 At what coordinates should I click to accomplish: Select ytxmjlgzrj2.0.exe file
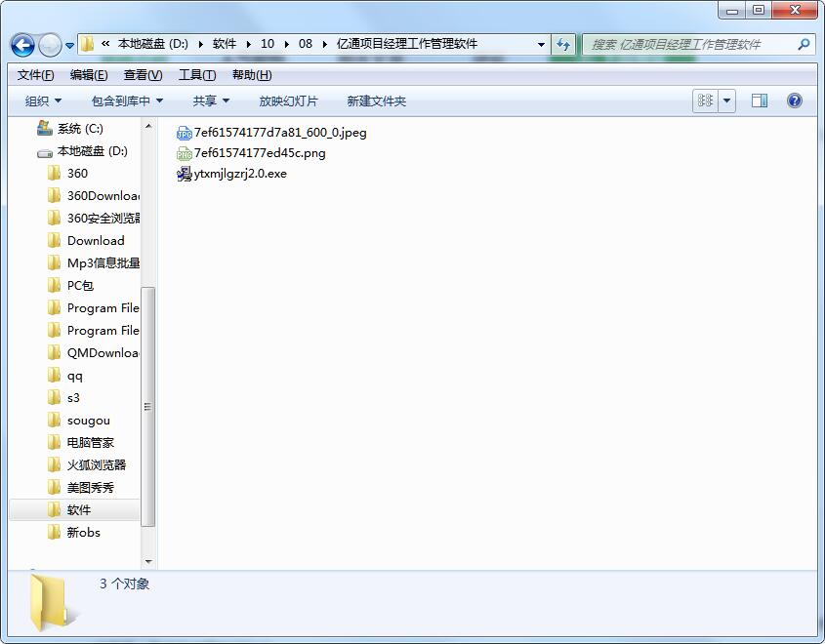pyautogui.click(x=231, y=174)
